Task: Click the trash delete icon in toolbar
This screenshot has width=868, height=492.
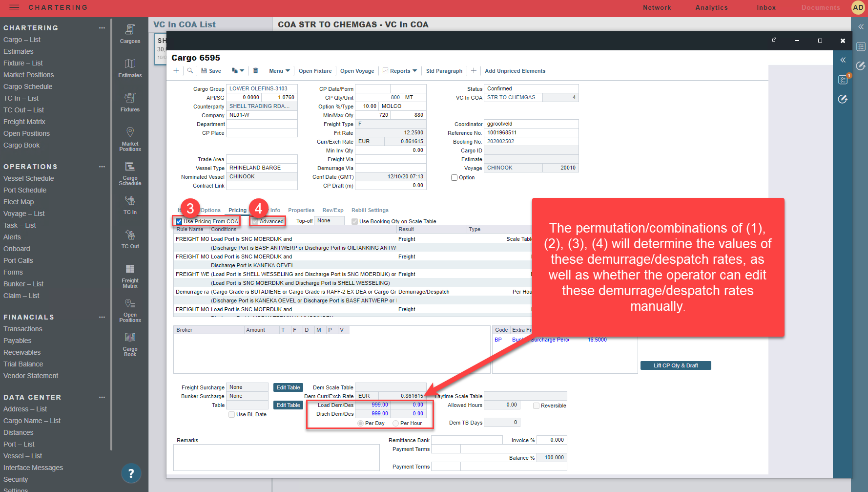Action: point(255,71)
